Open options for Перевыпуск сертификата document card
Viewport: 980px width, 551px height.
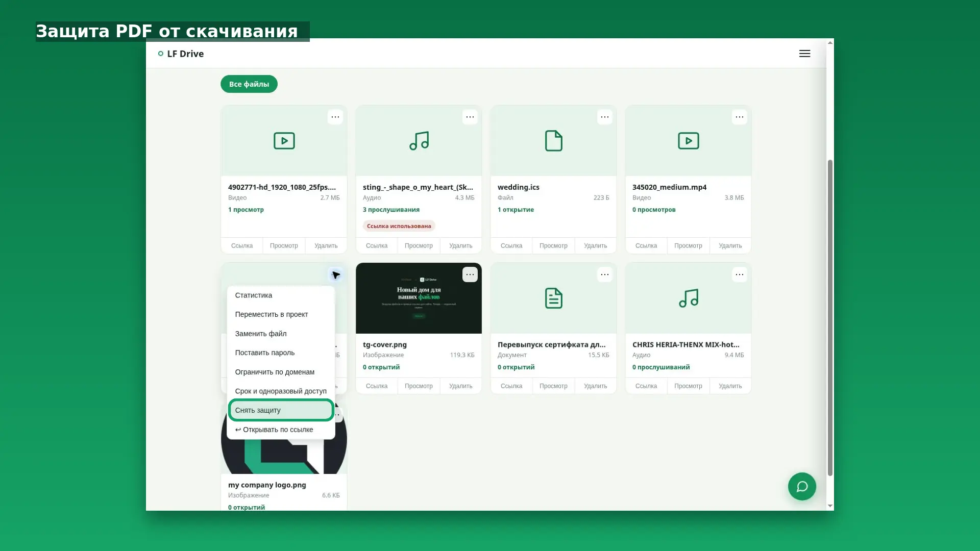605,274
